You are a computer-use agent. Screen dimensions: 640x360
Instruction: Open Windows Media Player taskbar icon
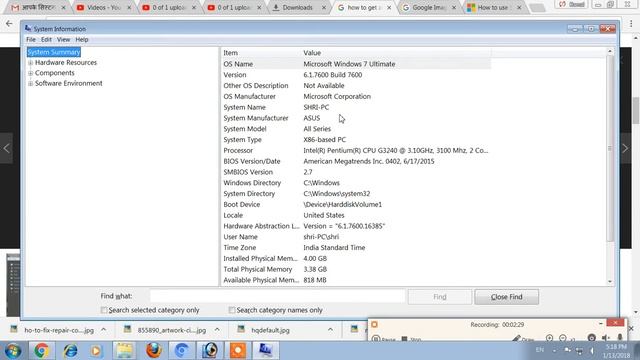(x=96, y=351)
